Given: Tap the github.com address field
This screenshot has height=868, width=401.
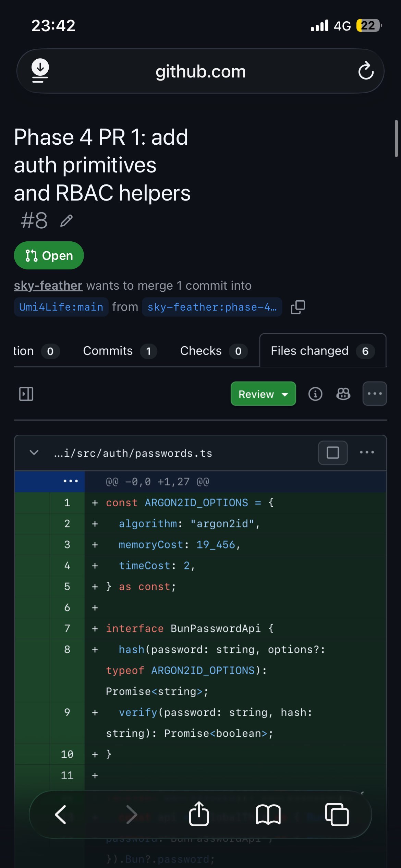Looking at the screenshot, I should tap(200, 71).
